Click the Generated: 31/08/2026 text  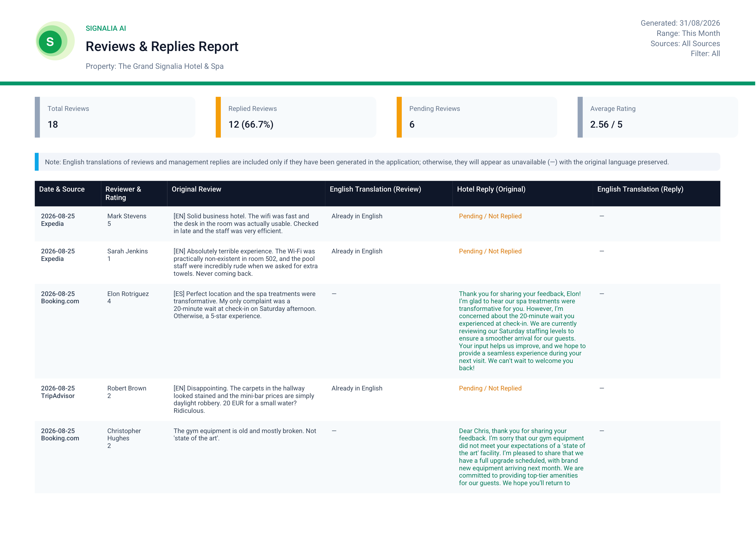[680, 23]
